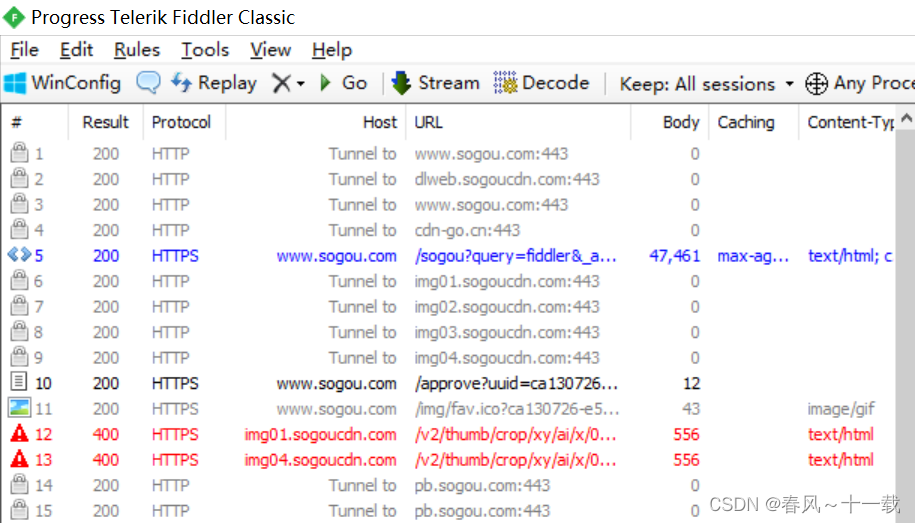This screenshot has height=523, width=915.
Task: Click the cdn-go.cn:443 tunnel URL
Action: (x=467, y=231)
